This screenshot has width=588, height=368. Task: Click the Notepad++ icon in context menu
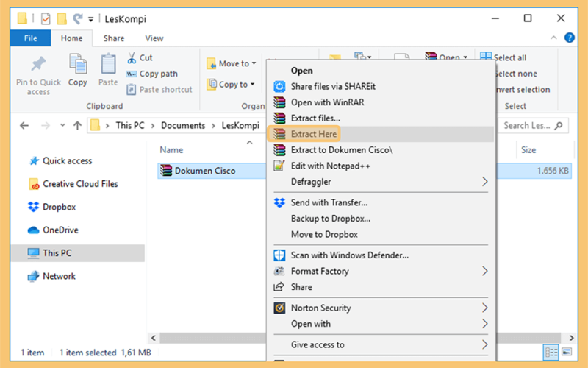(x=279, y=165)
